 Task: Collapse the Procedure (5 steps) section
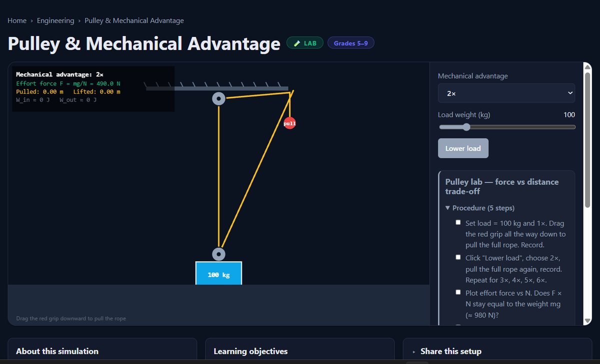click(x=479, y=208)
